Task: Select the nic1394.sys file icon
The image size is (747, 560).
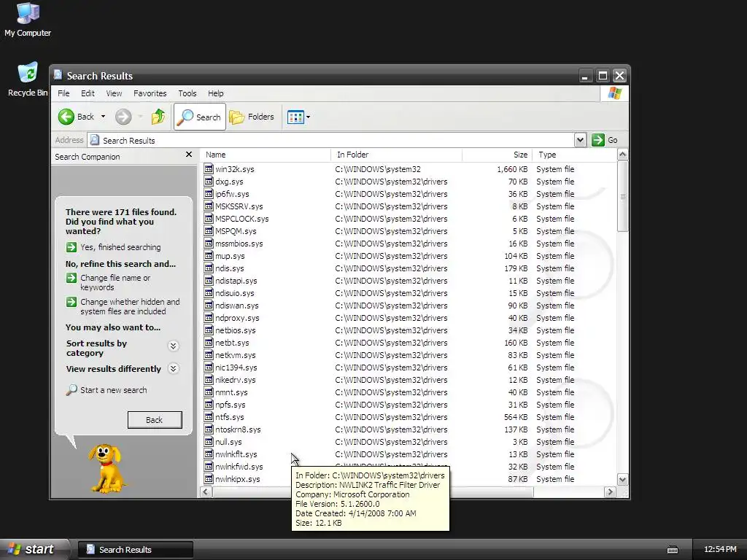Action: coord(208,367)
